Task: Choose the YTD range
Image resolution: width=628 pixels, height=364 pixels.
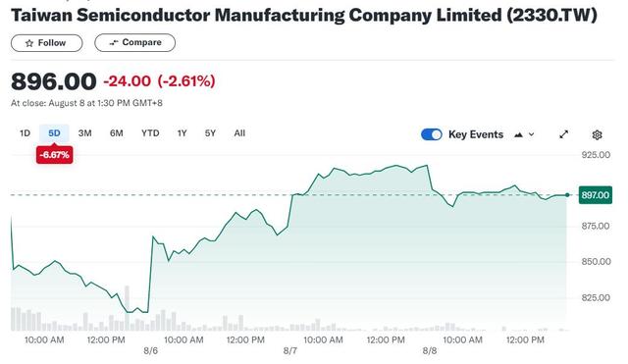Action: tap(150, 133)
